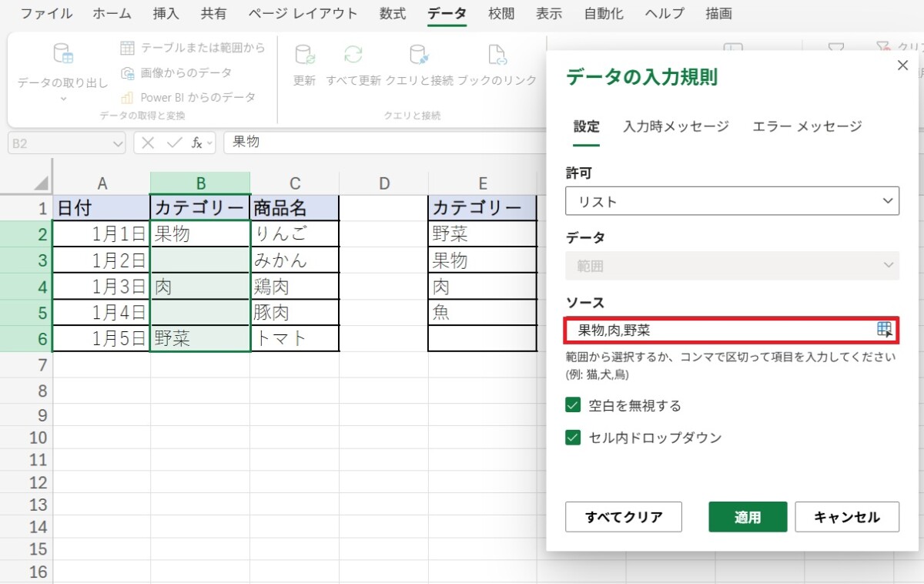Click the range selector icon in ソース field
924x584 pixels.
(885, 330)
